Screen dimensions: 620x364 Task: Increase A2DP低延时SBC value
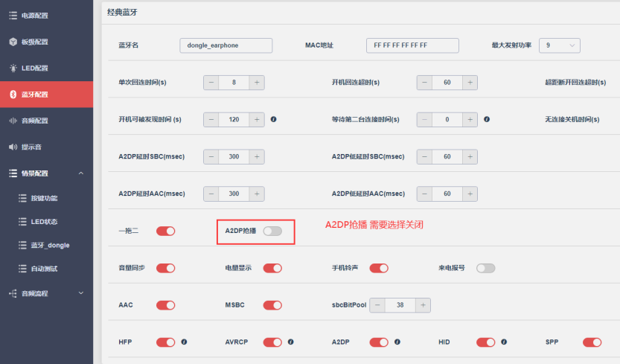[470, 156]
